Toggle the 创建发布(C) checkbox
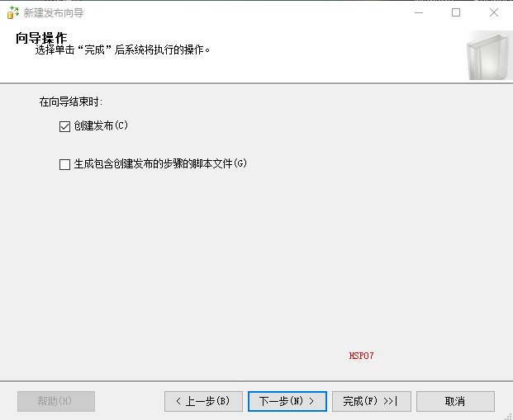Screen dimensions: 513x420 pos(64,126)
